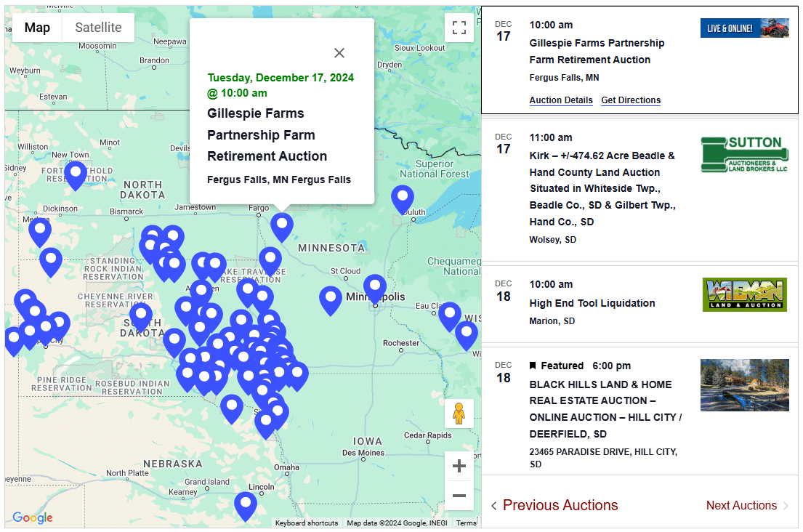The height and width of the screenshot is (532, 803).
Task: Click the map pin near Minneapolis
Action: point(375,288)
